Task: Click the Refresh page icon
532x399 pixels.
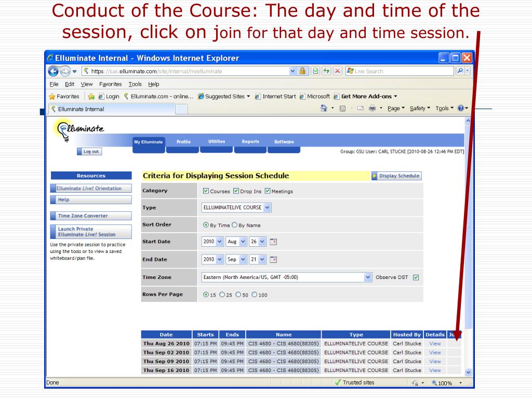Action: (326, 71)
